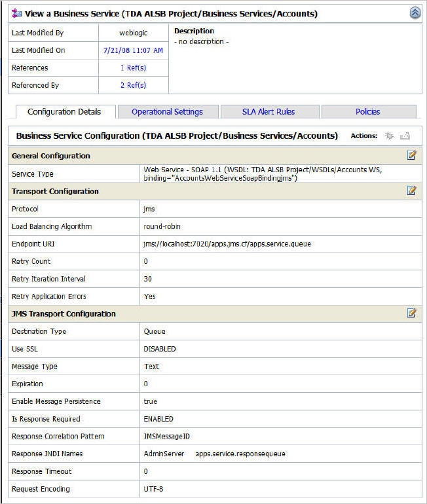Click the Retry Iteration Interval value '30'
Screen dimensions: 427x504
coord(147,279)
